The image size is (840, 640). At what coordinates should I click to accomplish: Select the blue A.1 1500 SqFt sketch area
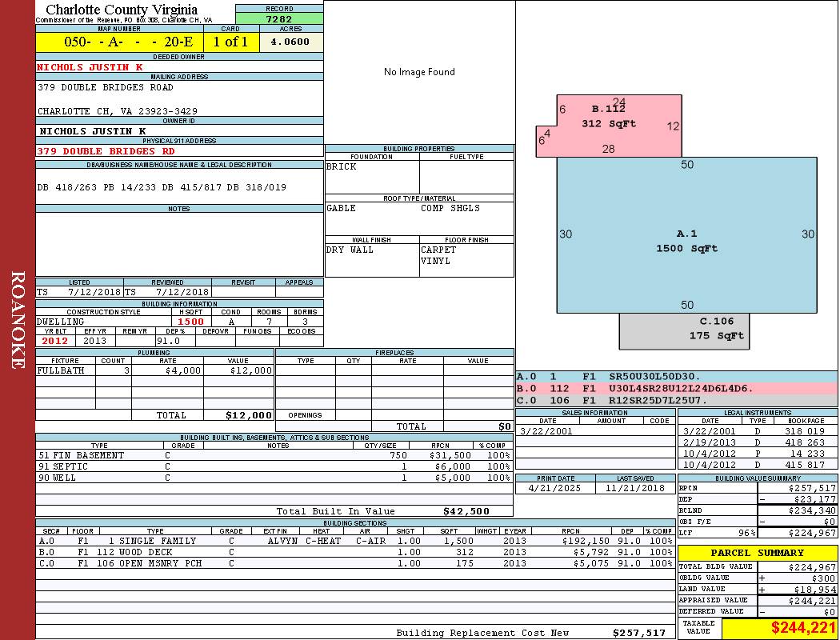click(x=686, y=240)
